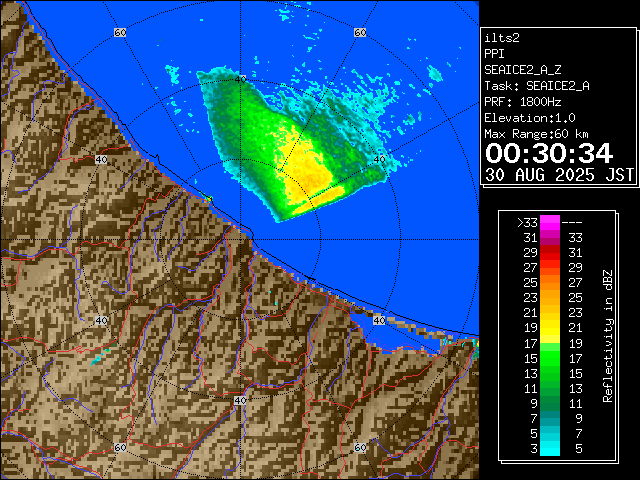Pick the yellow 19 dBZ legend color
This screenshot has width=640, height=480.
pyautogui.click(x=550, y=327)
